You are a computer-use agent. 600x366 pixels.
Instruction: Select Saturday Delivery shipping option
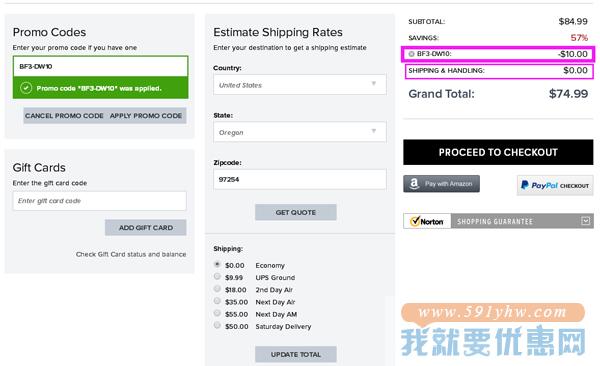pyautogui.click(x=217, y=325)
